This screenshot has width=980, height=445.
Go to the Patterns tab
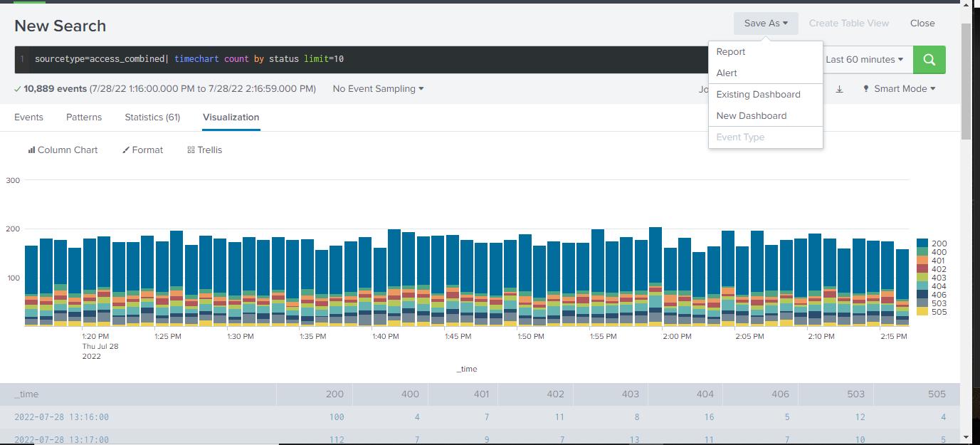84,117
